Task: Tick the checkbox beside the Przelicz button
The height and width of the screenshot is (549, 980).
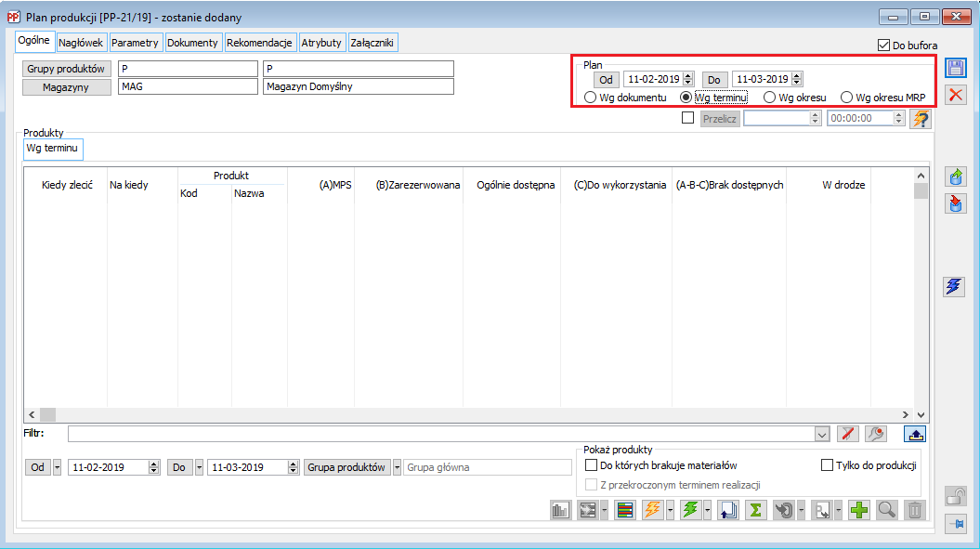Action: click(x=688, y=118)
